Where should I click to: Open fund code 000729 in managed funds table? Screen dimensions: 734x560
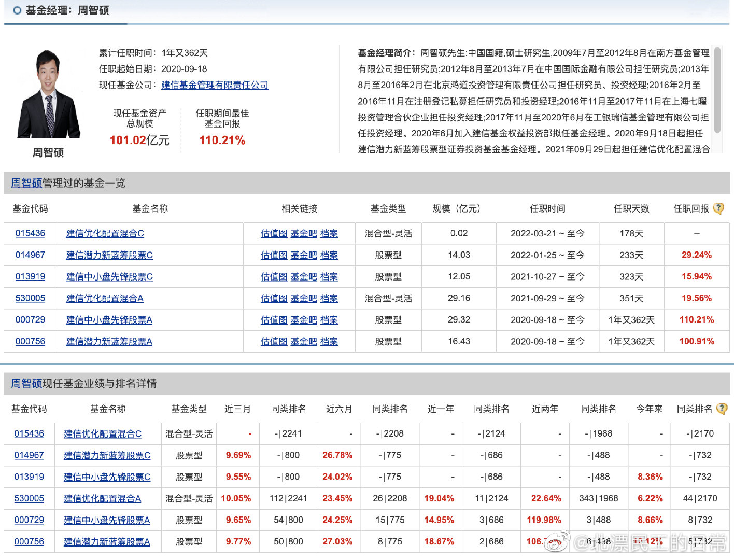coord(30,320)
